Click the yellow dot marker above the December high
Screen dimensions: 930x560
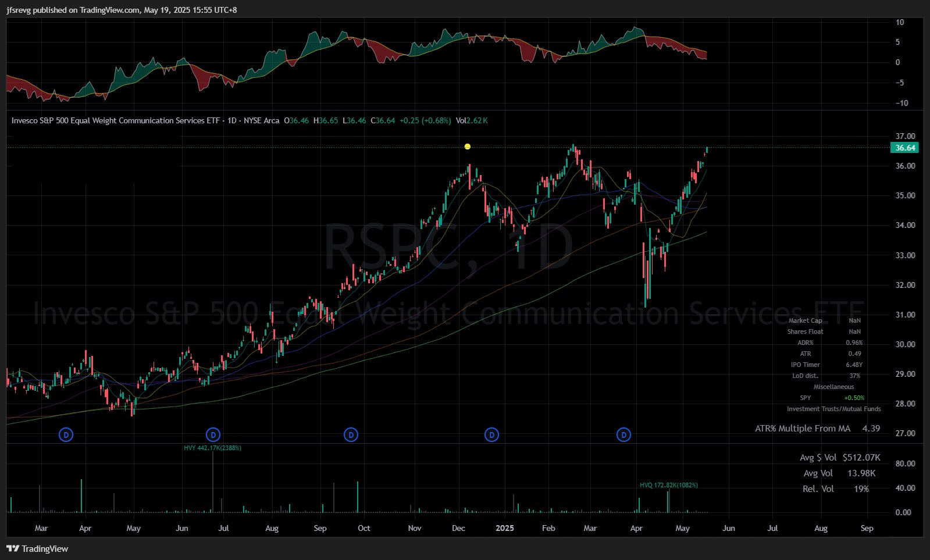pos(468,147)
